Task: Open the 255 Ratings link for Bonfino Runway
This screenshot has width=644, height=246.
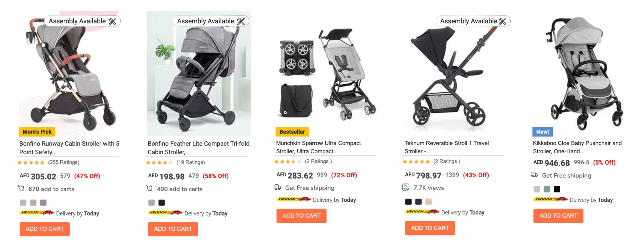Action: click(x=64, y=162)
